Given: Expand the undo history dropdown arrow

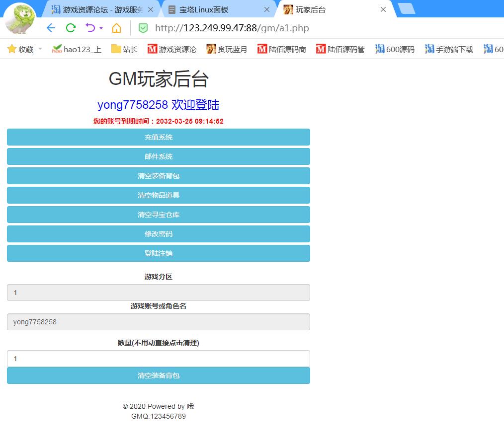Looking at the screenshot, I should 101,28.
